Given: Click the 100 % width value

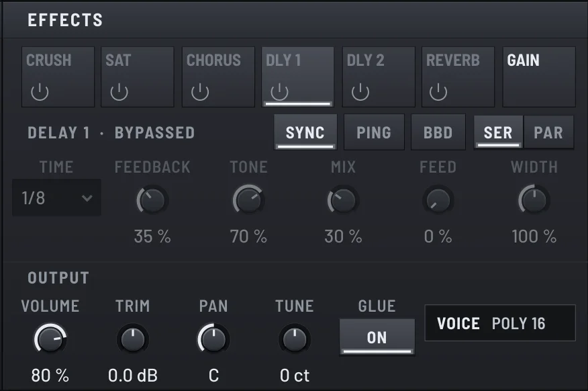Looking at the screenshot, I should (534, 236).
